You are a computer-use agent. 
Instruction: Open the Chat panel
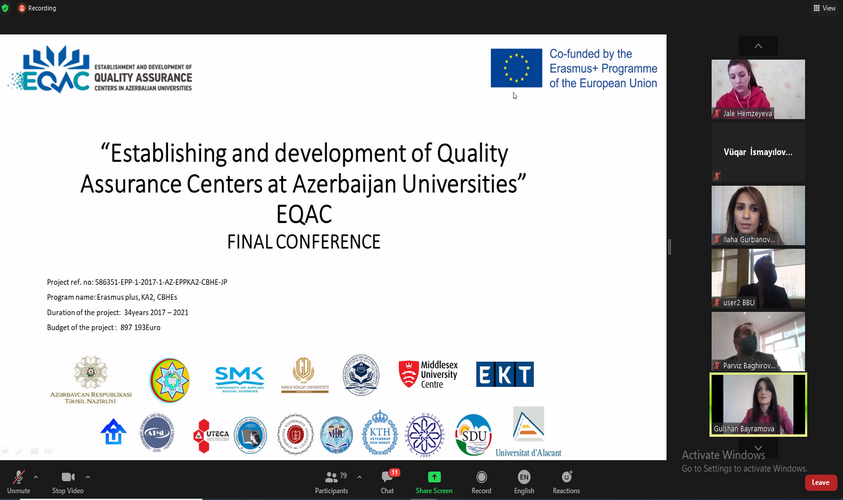[x=387, y=481]
